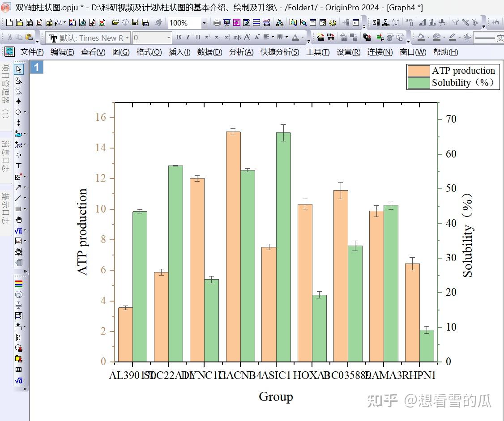Screen dimensions: 504x421
Task: Open the 编辑(E) menu
Action: (62, 52)
